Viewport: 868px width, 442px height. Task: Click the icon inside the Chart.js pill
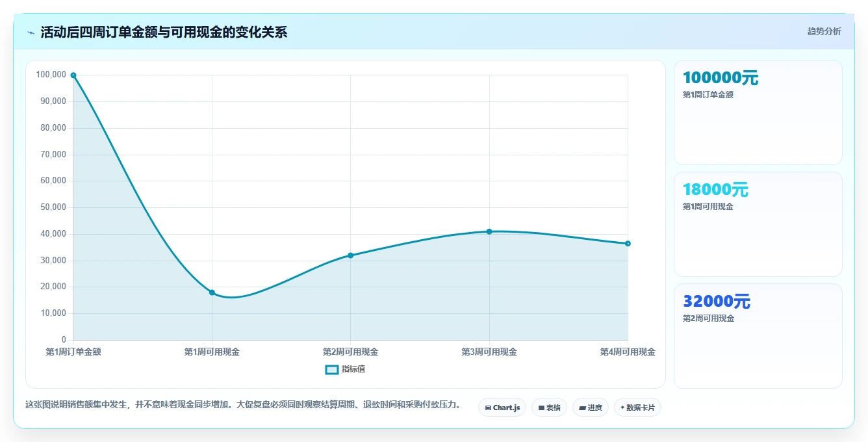(x=488, y=408)
